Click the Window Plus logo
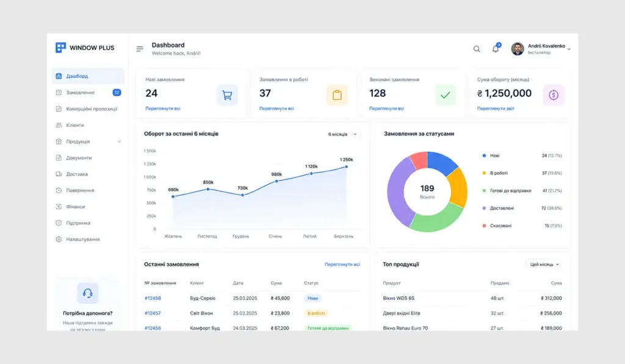 point(85,48)
